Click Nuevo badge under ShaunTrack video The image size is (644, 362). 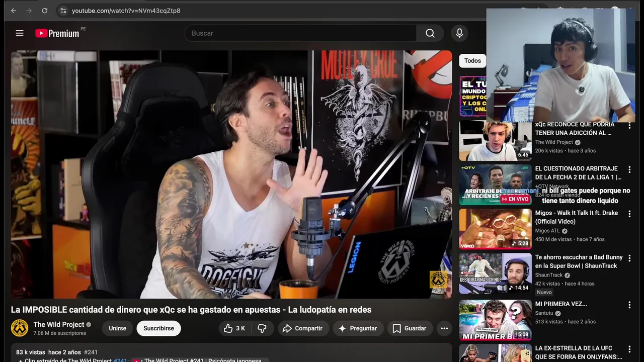click(x=544, y=292)
